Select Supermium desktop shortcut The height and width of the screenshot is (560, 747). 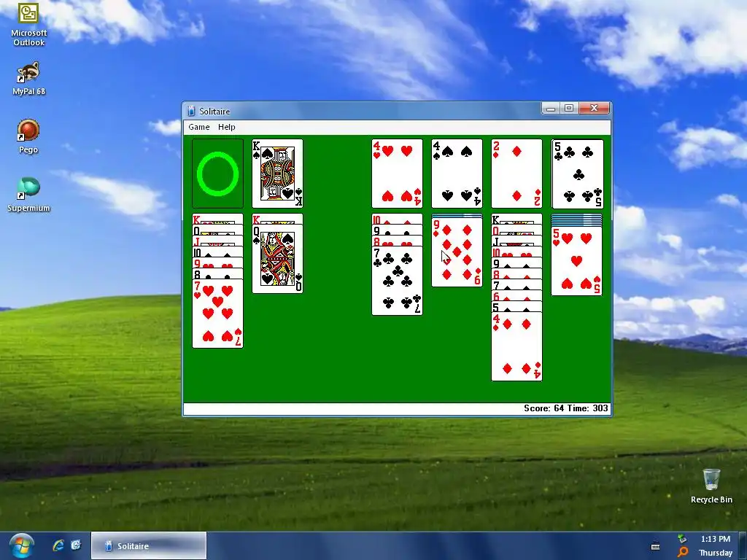click(x=28, y=195)
